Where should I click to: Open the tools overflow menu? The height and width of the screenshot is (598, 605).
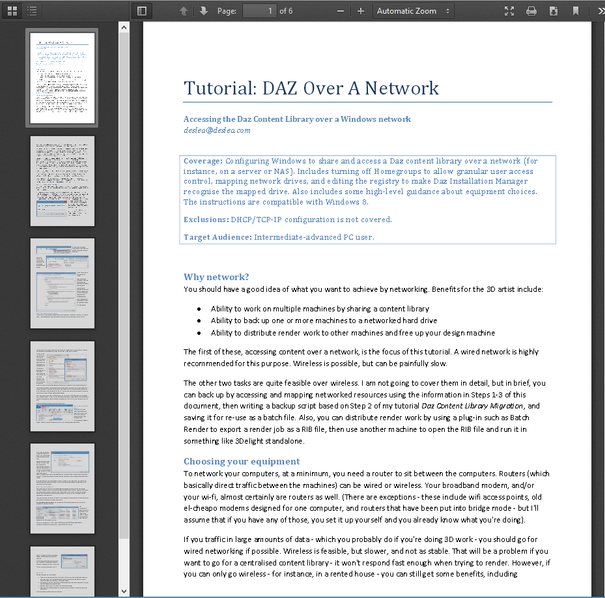(600, 11)
